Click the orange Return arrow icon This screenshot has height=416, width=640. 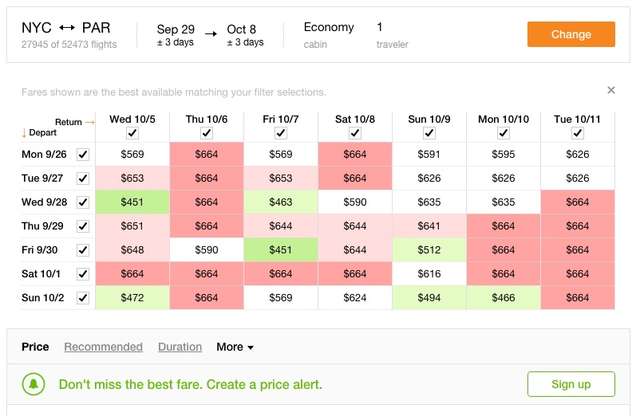(x=89, y=122)
